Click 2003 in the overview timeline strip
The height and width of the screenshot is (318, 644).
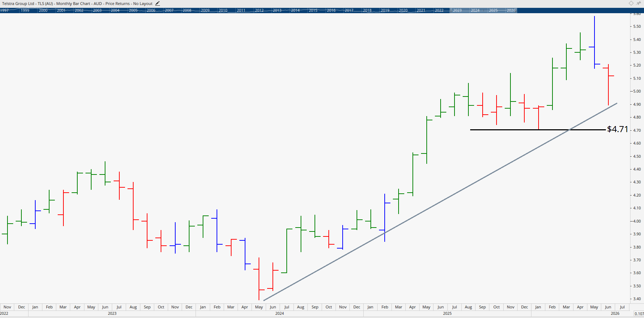[x=97, y=10]
